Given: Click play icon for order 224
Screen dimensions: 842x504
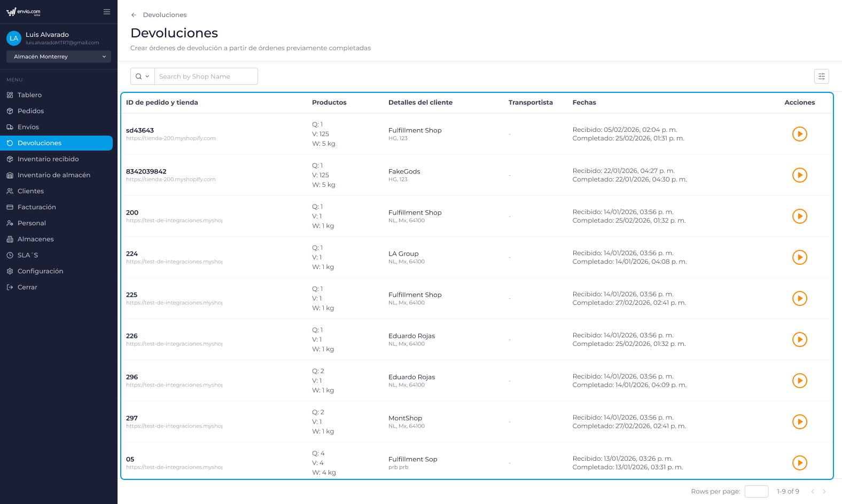Looking at the screenshot, I should pos(799,257).
